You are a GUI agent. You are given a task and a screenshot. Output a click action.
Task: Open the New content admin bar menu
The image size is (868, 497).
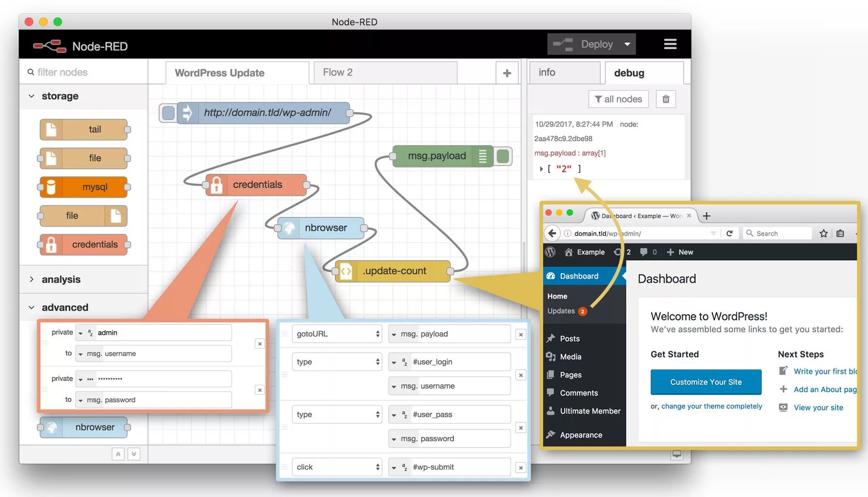(680, 252)
